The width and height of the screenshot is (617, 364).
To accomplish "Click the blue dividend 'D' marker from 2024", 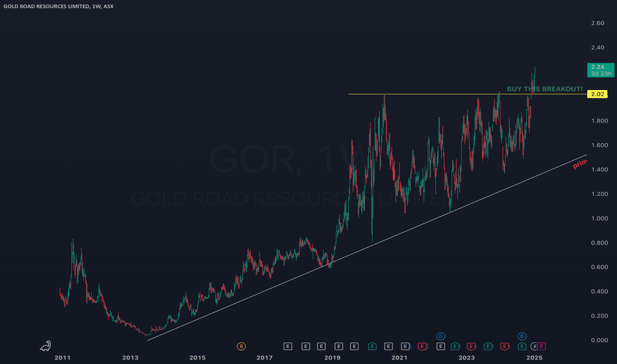I will pos(522,336).
